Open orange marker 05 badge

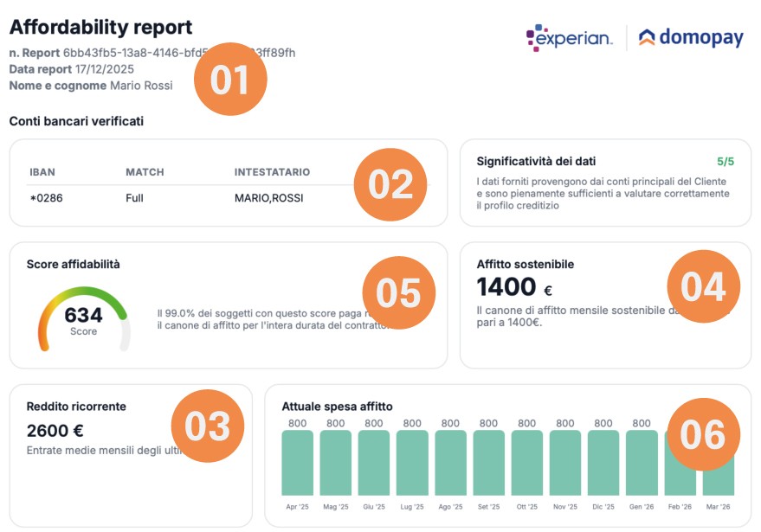point(398,292)
